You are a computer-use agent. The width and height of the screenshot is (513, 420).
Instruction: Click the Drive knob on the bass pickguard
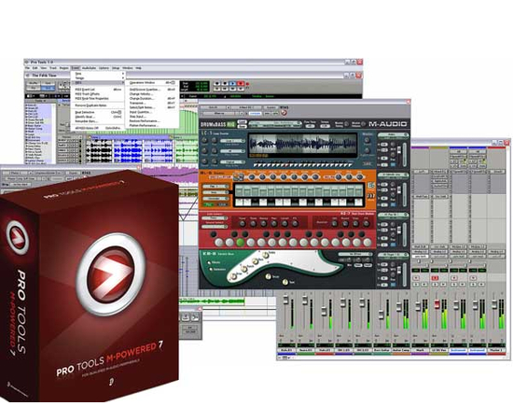233,276
